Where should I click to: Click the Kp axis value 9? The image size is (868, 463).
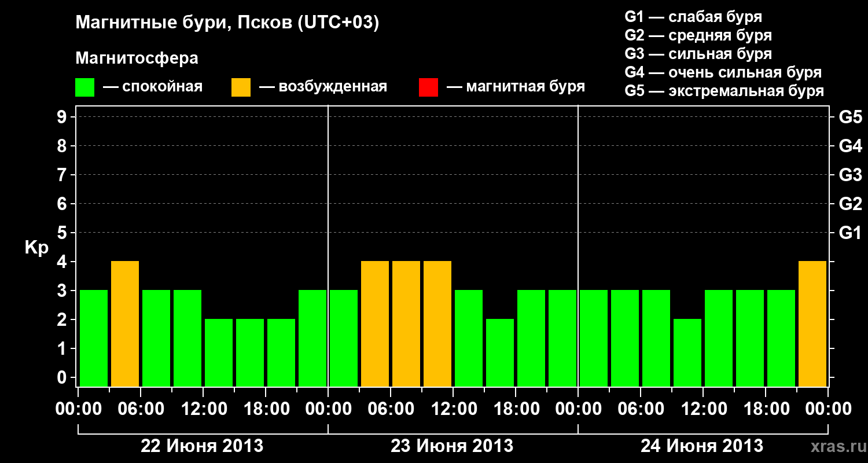click(x=63, y=117)
